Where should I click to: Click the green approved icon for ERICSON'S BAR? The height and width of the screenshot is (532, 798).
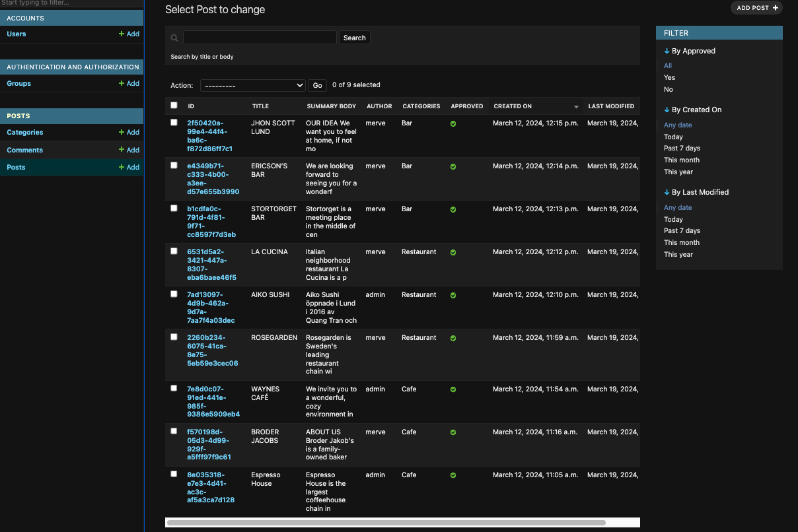(x=453, y=166)
